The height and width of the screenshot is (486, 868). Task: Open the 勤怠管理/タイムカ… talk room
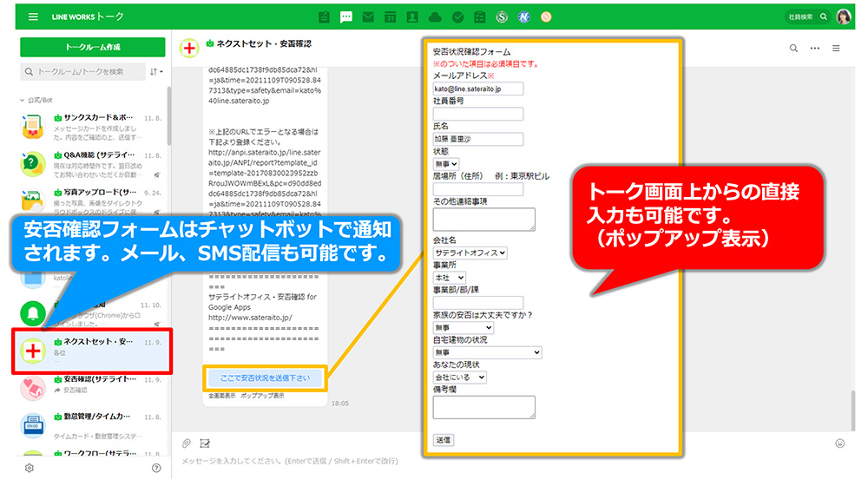[91, 425]
